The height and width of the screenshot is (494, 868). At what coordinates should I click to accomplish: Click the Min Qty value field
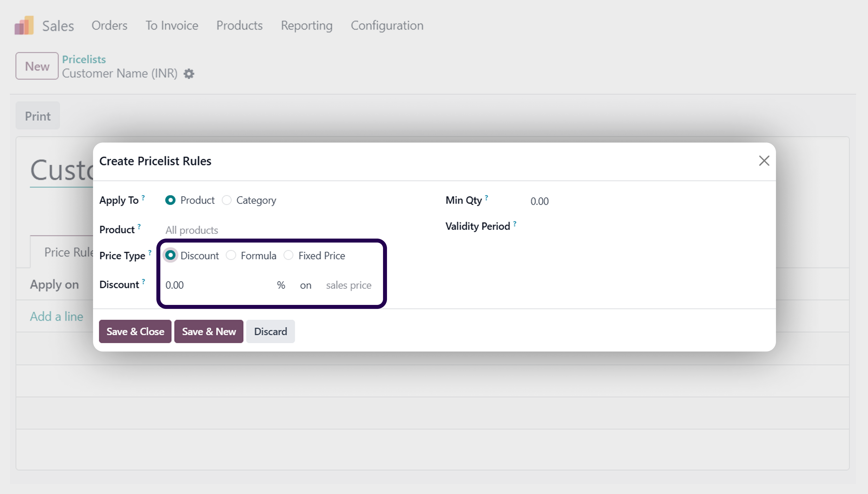click(539, 201)
